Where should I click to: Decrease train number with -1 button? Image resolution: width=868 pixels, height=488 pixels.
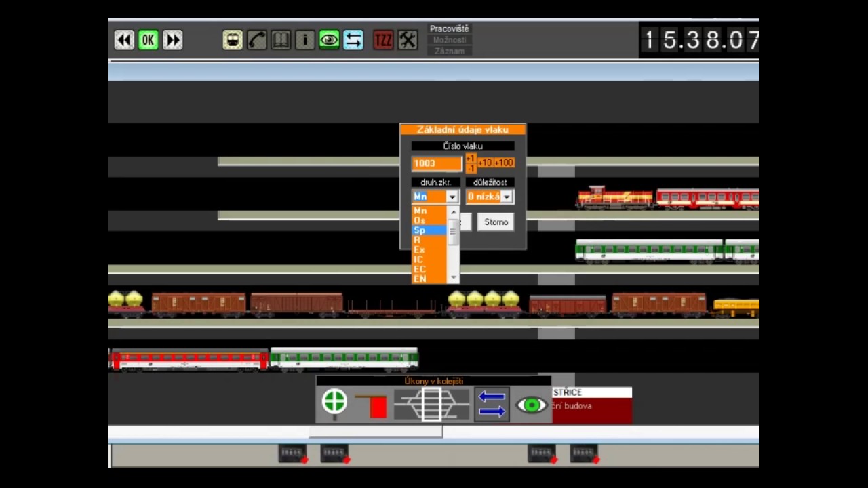point(471,167)
